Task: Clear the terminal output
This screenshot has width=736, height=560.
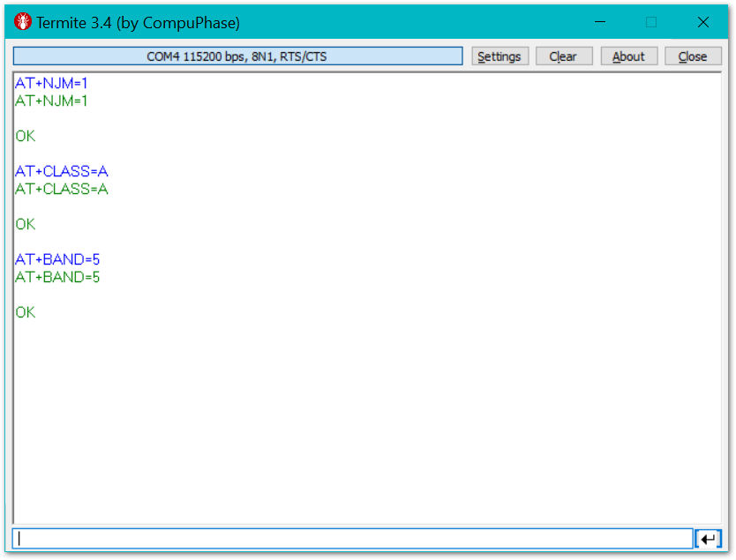Action: tap(564, 56)
